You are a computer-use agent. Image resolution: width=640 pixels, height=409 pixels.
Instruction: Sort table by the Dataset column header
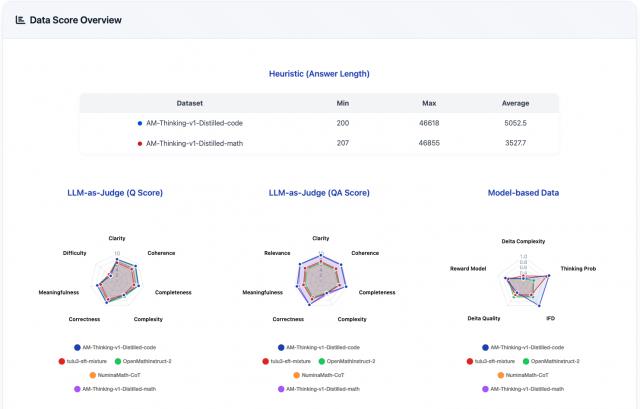pyautogui.click(x=190, y=103)
